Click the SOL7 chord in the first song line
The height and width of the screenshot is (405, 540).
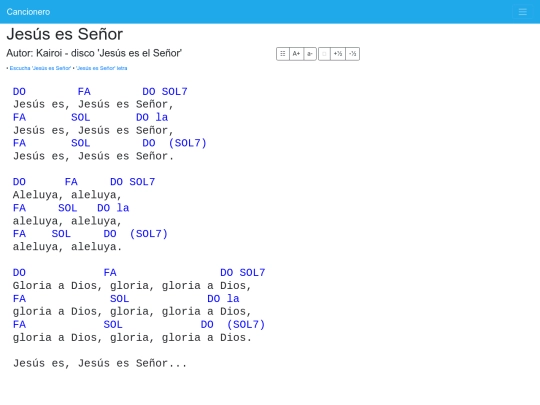(175, 92)
